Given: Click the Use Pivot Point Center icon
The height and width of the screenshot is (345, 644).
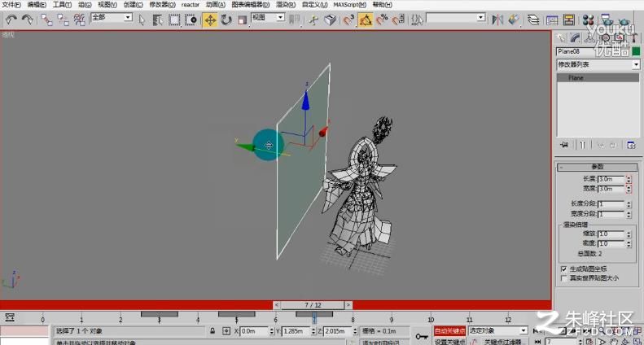Looking at the screenshot, I should point(295,20).
